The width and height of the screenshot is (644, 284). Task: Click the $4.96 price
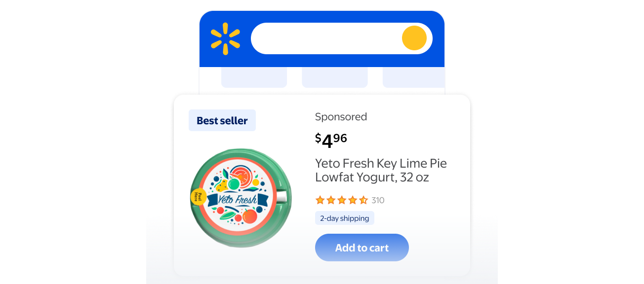pyautogui.click(x=331, y=140)
